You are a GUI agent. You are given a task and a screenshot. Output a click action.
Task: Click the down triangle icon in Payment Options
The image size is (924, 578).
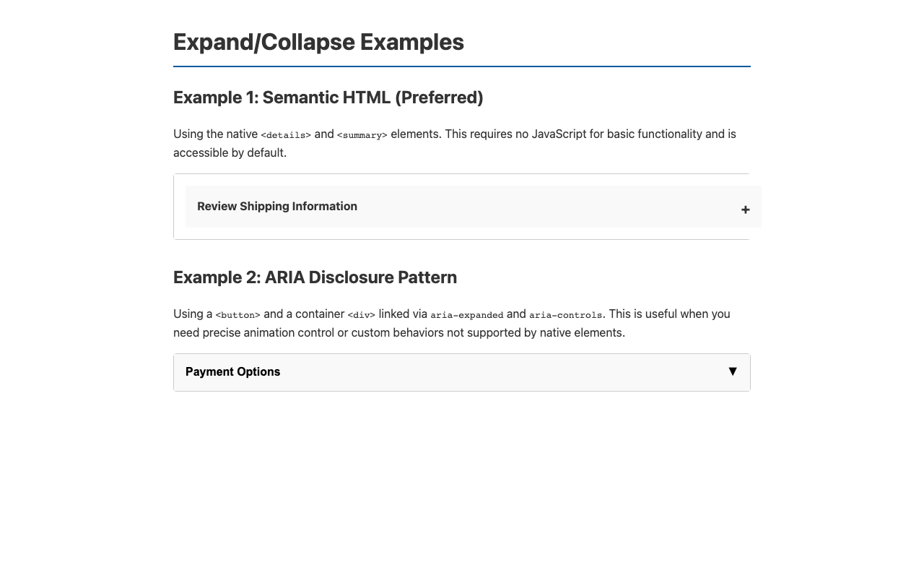[733, 371]
